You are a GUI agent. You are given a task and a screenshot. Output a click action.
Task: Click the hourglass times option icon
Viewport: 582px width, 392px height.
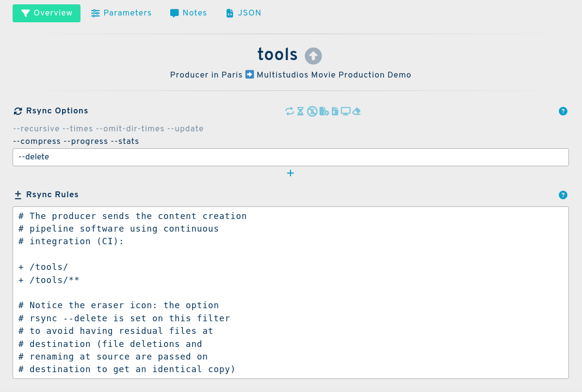click(301, 111)
